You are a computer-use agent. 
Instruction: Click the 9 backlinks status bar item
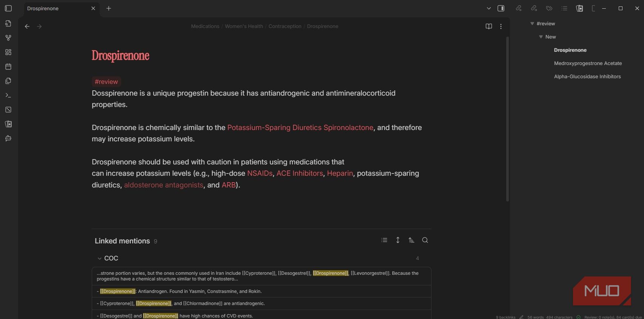(x=505, y=317)
